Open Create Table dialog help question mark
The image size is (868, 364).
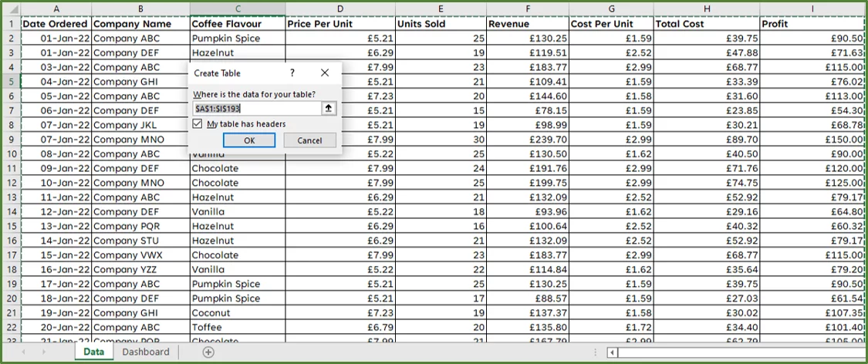pos(292,73)
